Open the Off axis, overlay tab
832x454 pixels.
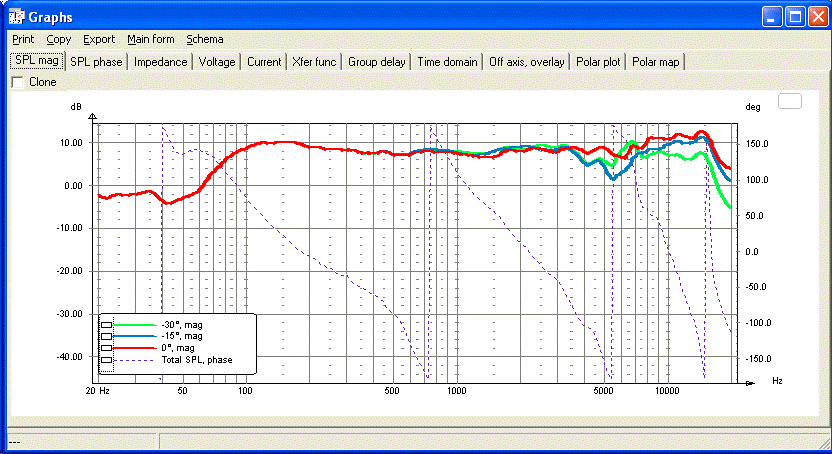coord(526,62)
